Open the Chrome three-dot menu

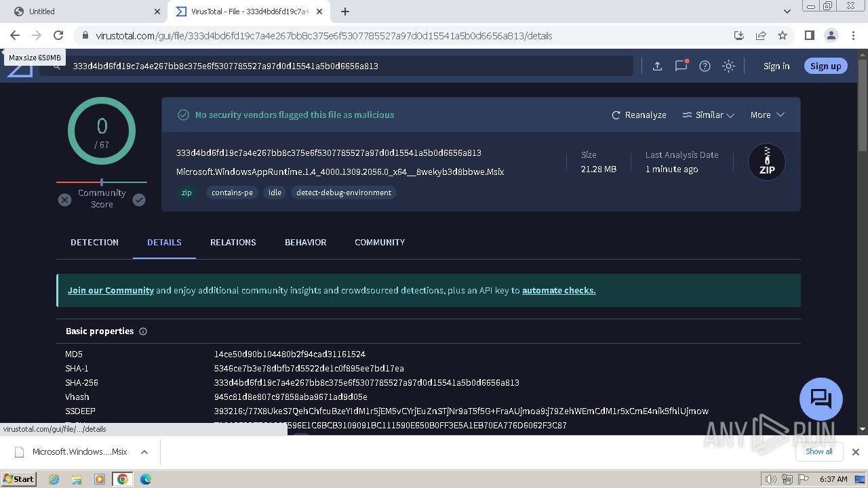pos(852,35)
